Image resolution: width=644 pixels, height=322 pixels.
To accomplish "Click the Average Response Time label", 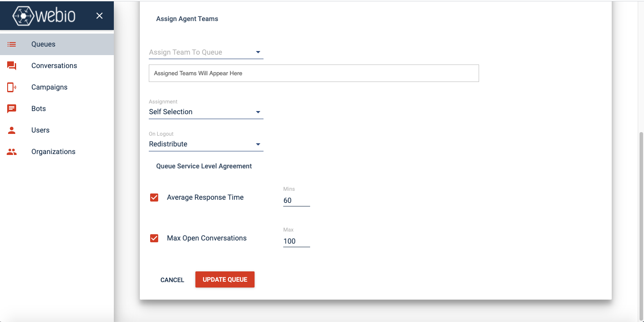I will 205,197.
